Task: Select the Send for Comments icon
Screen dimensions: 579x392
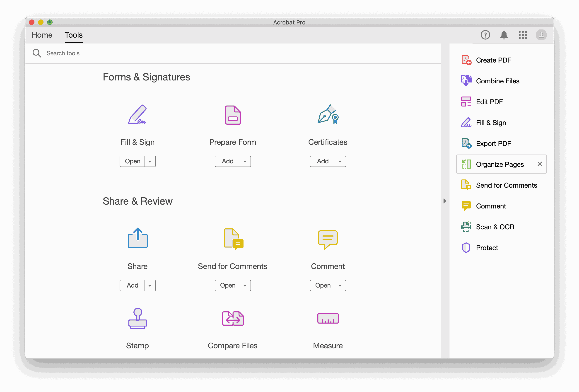Action: pos(232,239)
